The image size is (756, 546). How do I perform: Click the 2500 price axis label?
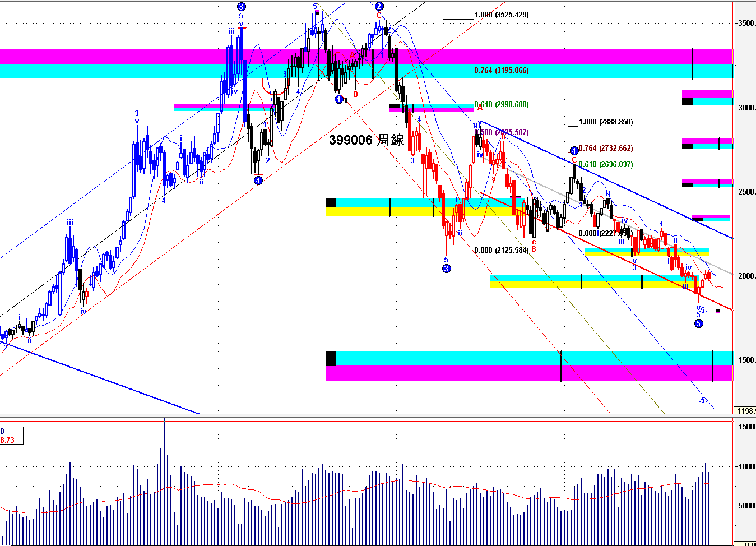(x=746, y=192)
